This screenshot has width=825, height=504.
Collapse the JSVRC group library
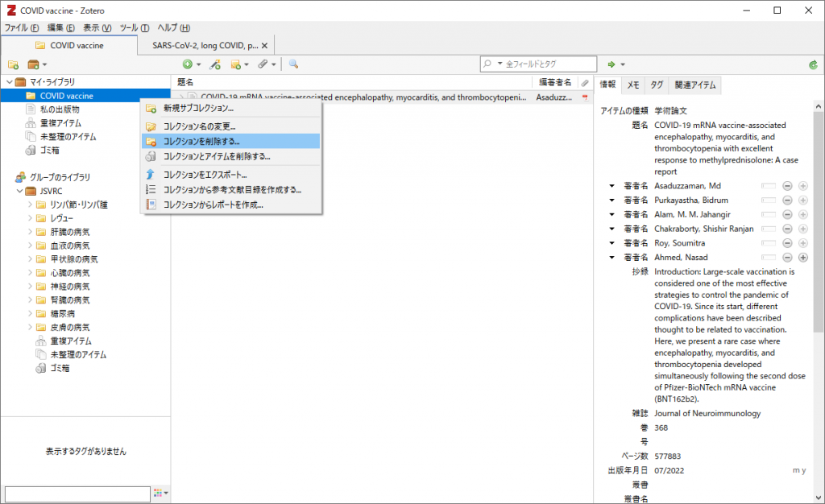[x=20, y=191]
